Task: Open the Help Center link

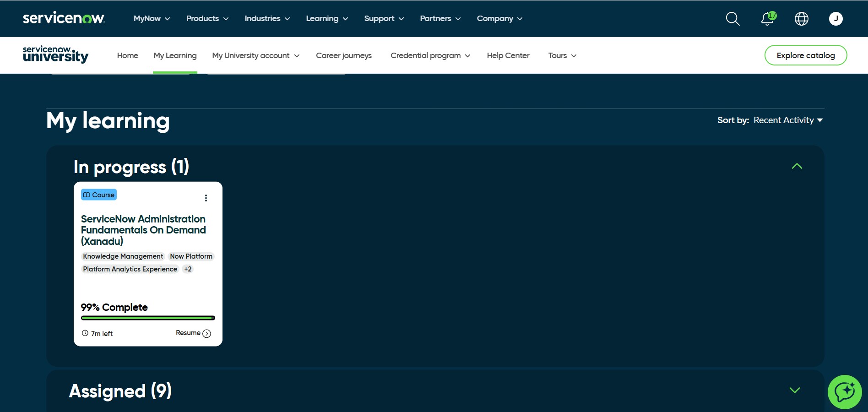Action: pos(508,55)
